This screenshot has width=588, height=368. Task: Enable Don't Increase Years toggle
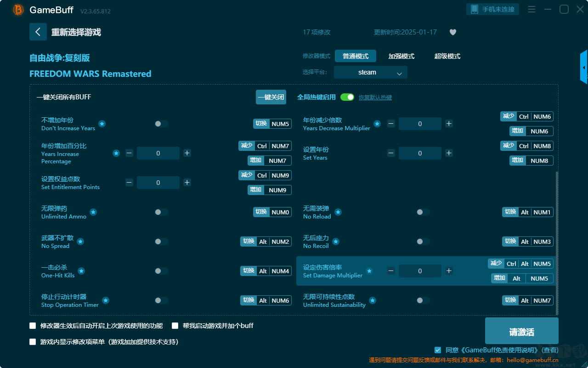(161, 124)
